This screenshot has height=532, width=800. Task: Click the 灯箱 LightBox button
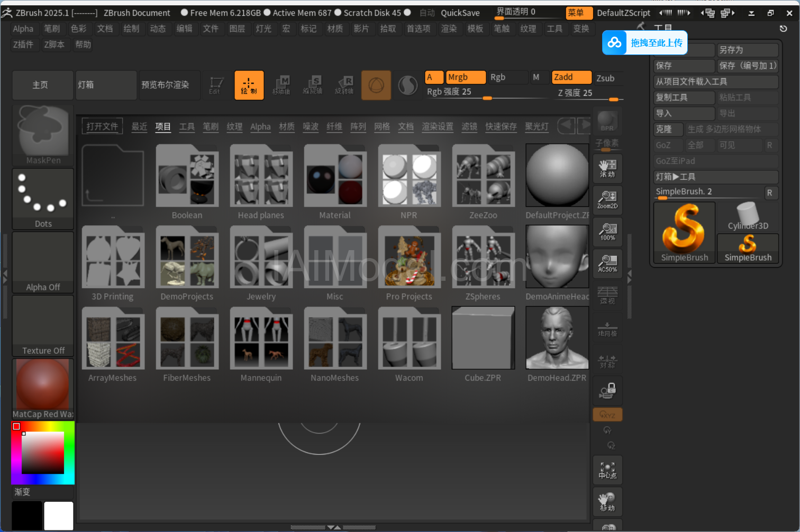coord(106,85)
